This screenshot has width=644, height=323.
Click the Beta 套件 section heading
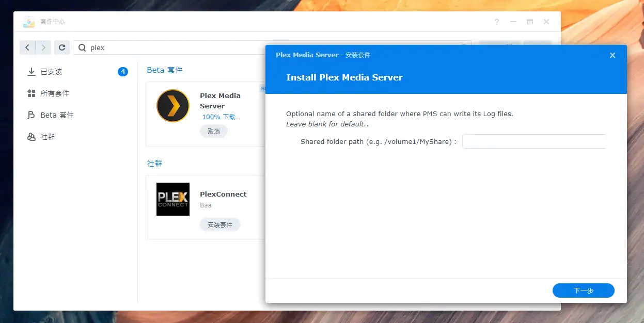(x=165, y=70)
